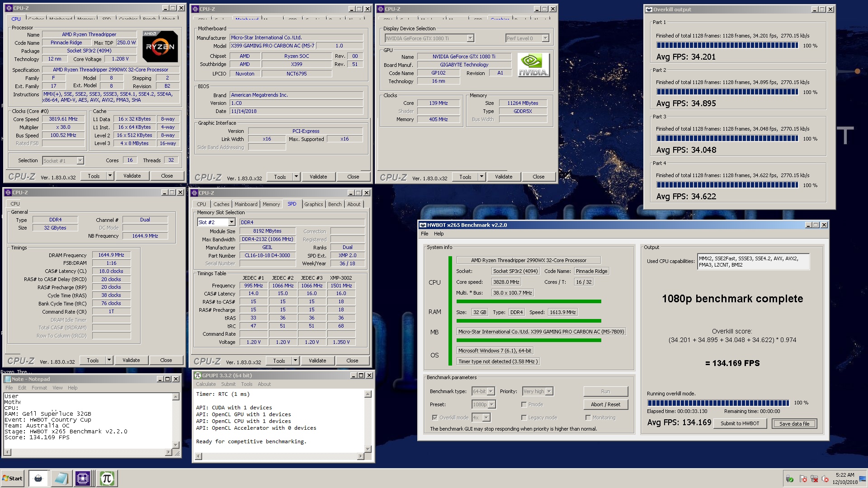The height and width of the screenshot is (488, 868).
Task: Click the Notepad vertical scrollbar down arrow
Action: pyautogui.click(x=175, y=445)
